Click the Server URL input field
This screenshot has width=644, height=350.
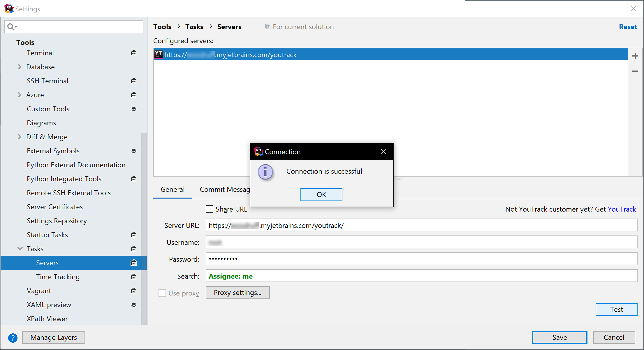421,225
